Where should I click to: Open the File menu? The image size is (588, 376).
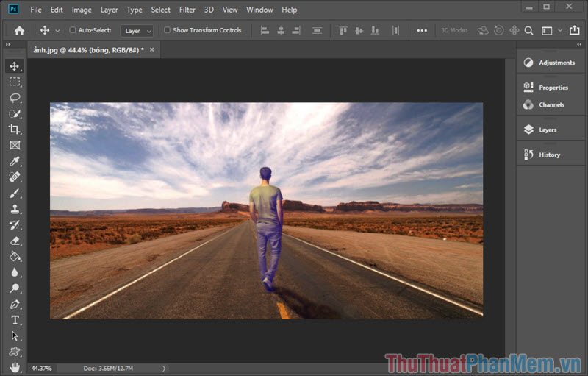[x=36, y=10]
